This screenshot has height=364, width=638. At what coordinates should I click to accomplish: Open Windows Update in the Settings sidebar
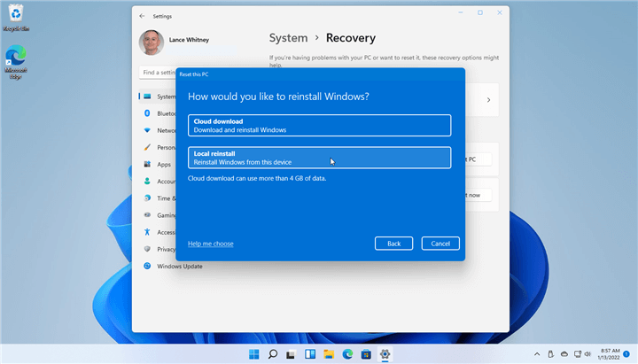pos(180,266)
